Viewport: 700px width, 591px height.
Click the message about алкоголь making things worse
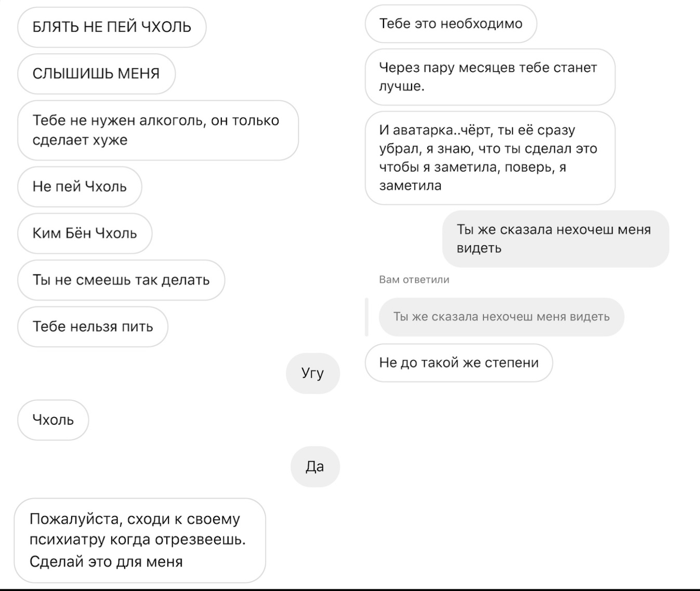[158, 130]
